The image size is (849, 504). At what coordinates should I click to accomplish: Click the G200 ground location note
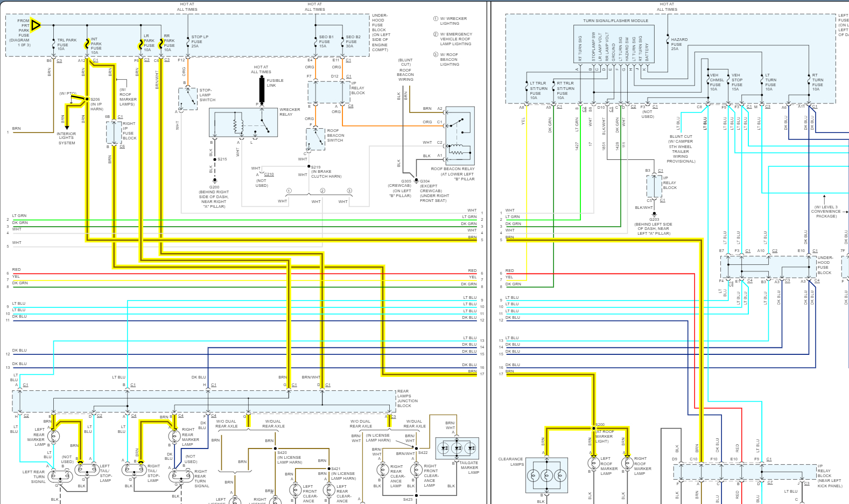tap(214, 197)
